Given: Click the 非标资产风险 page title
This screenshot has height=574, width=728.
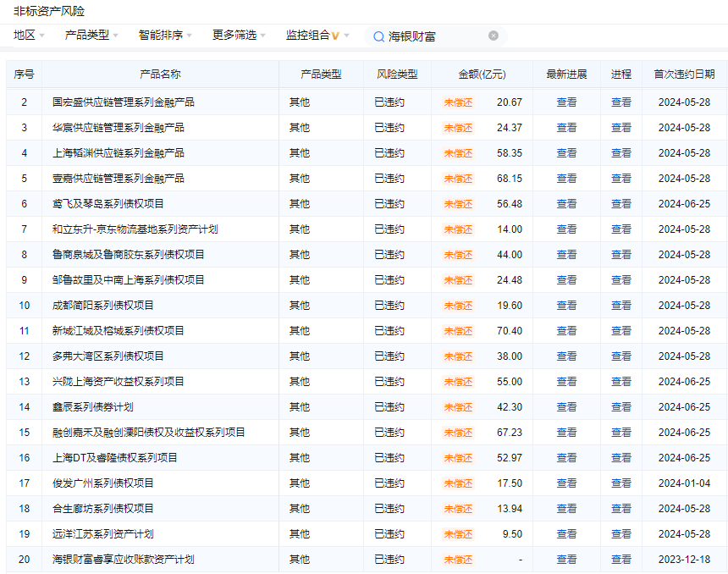Looking at the screenshot, I should pyautogui.click(x=49, y=11).
